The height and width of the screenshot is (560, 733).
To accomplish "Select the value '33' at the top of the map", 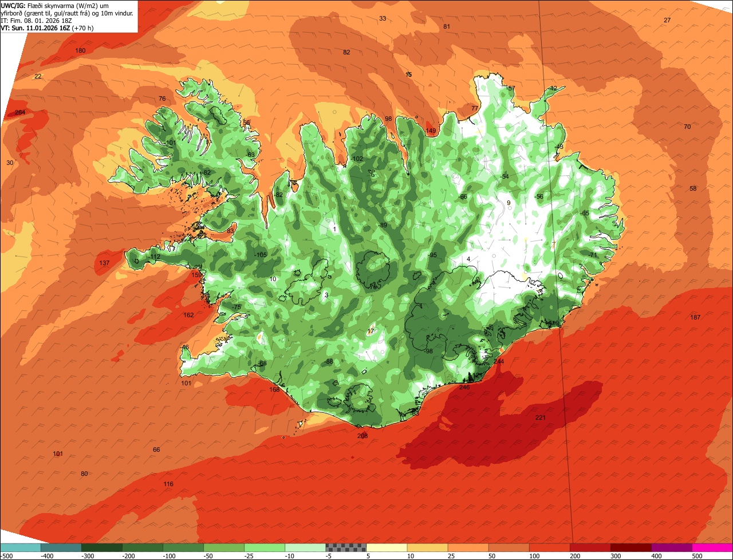I will pyautogui.click(x=383, y=19).
